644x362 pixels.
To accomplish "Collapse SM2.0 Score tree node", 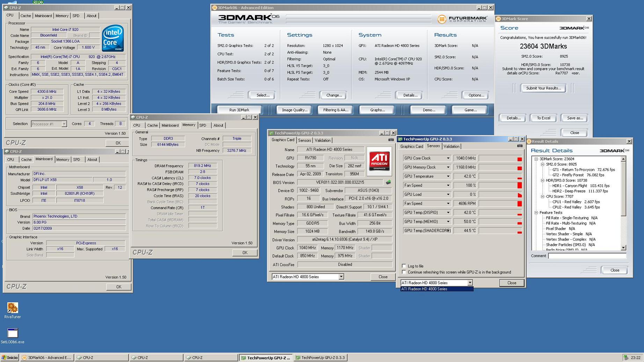I will tap(543, 164).
